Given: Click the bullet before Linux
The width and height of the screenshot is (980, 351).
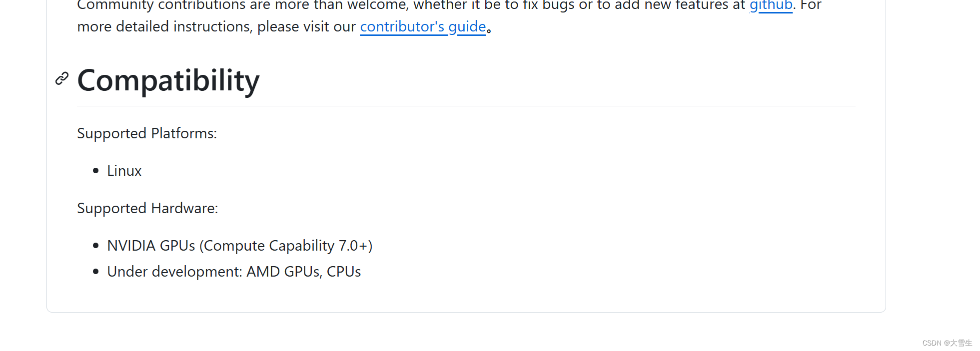Looking at the screenshot, I should point(96,171).
